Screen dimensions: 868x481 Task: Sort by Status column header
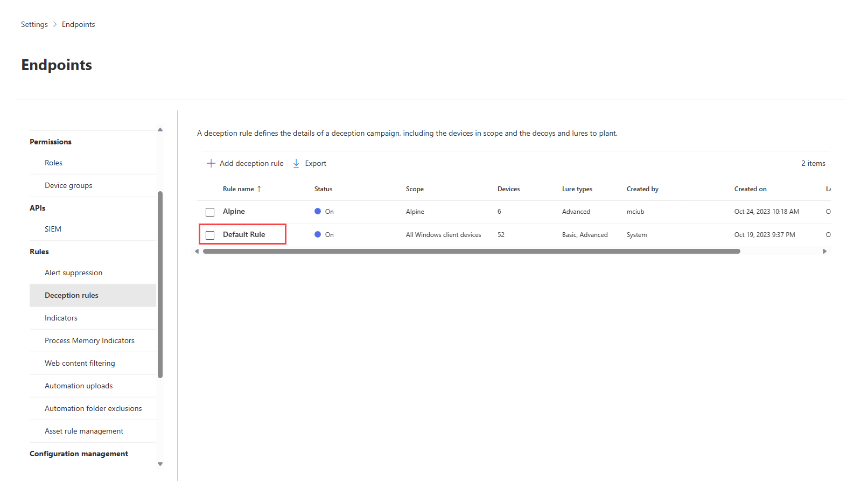(x=324, y=189)
